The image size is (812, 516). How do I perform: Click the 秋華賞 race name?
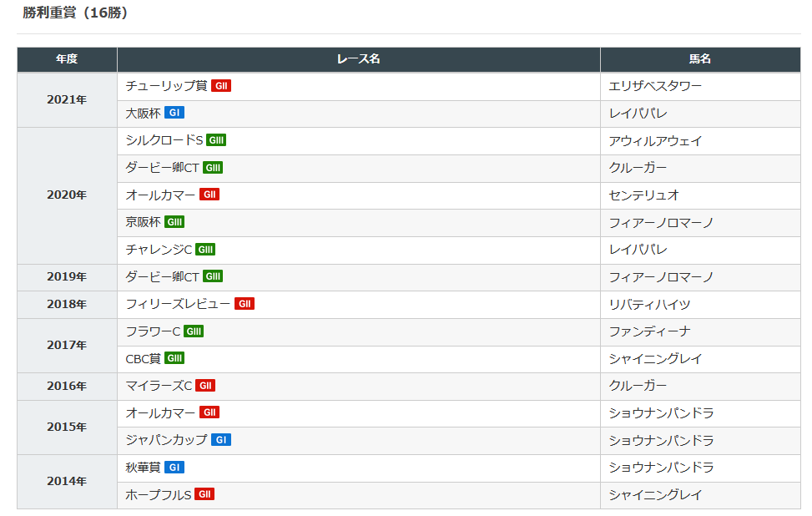(x=143, y=468)
